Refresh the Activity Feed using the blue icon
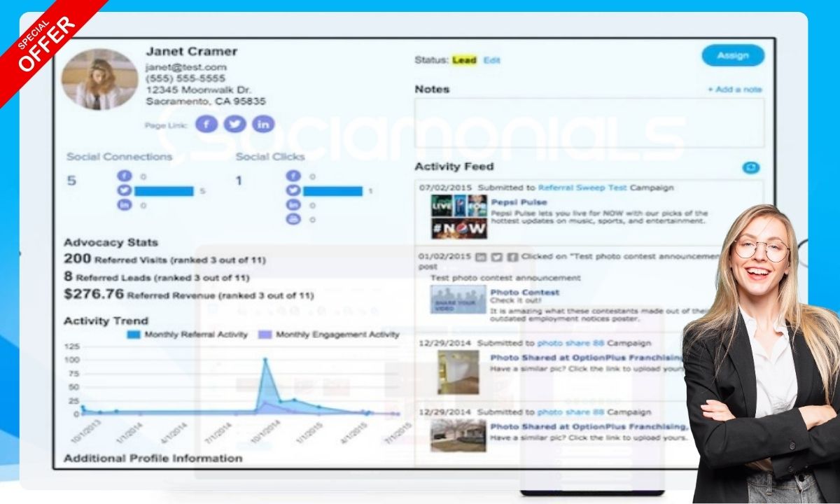 point(750,167)
